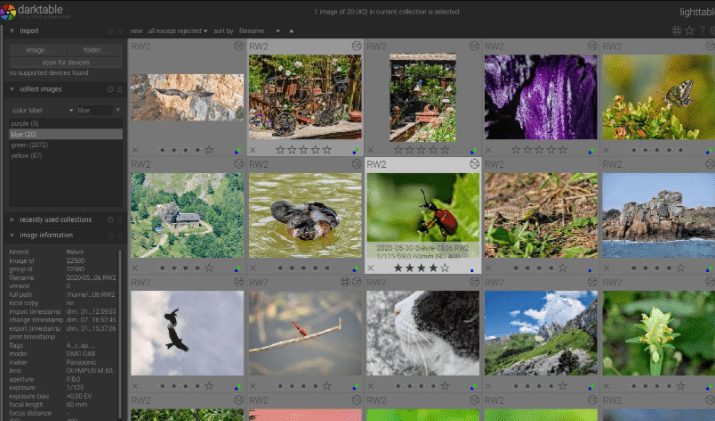Click the scan for devices button
The image size is (715, 421).
point(66,62)
